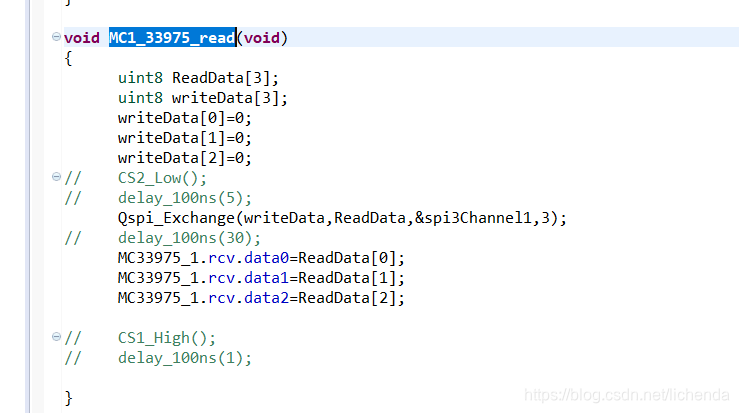Click the 'uint8 writeData[3];' declaration line
This screenshot has width=739, height=413.
pyautogui.click(x=203, y=98)
